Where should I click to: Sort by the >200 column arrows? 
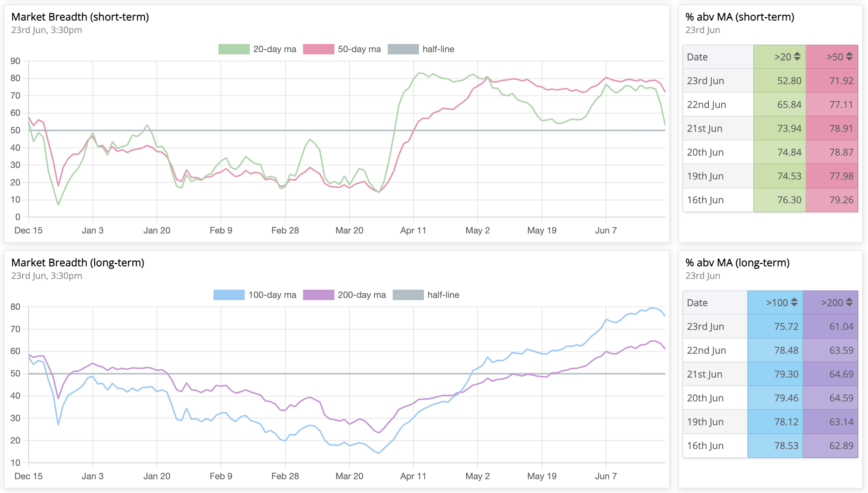tap(849, 302)
